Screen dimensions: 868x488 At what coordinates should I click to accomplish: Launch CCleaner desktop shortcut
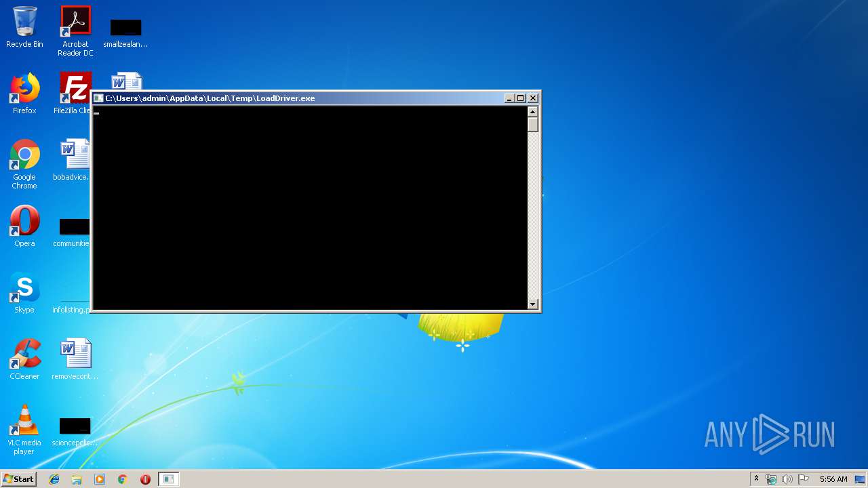pyautogui.click(x=24, y=359)
